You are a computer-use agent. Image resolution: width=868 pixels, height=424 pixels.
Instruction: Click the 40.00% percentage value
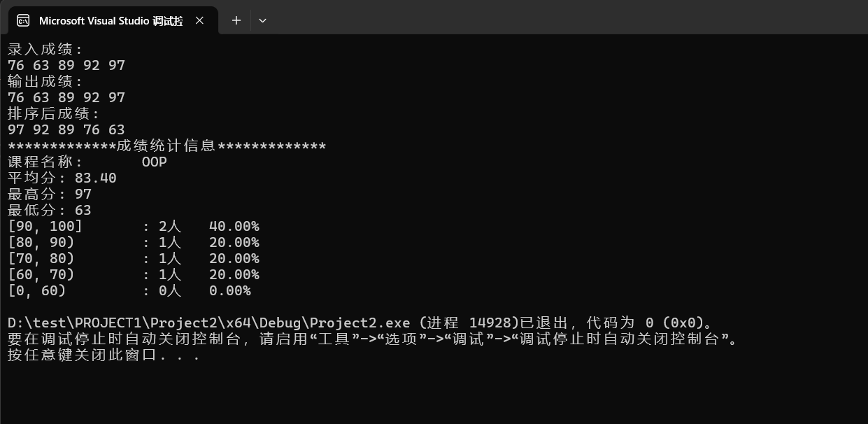click(x=234, y=227)
